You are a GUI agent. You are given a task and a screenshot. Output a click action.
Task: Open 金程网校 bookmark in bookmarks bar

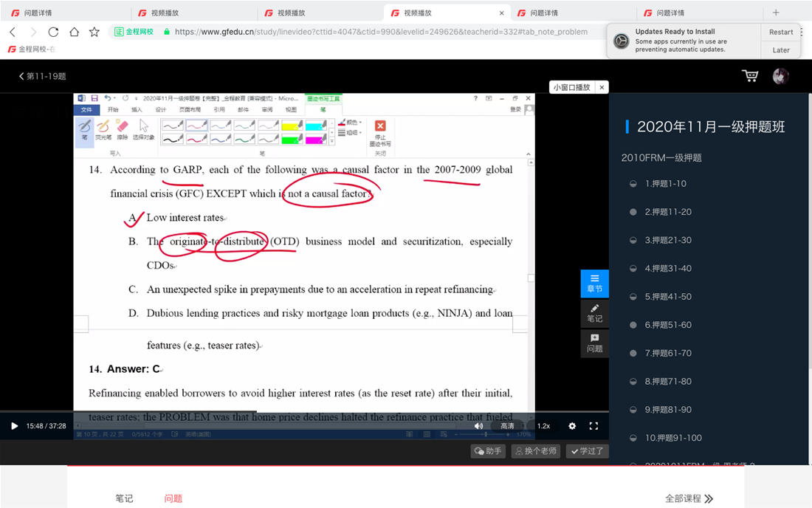32,49
